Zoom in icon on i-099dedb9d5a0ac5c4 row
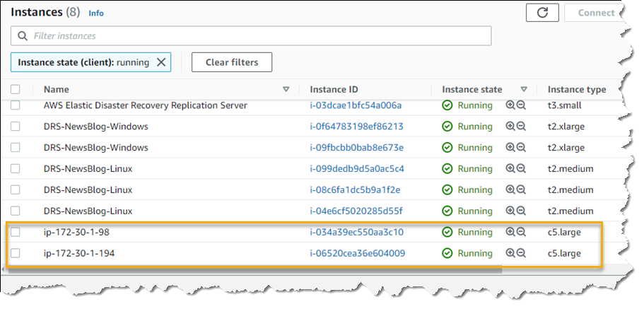Screen dimensions: 644x309 point(510,168)
